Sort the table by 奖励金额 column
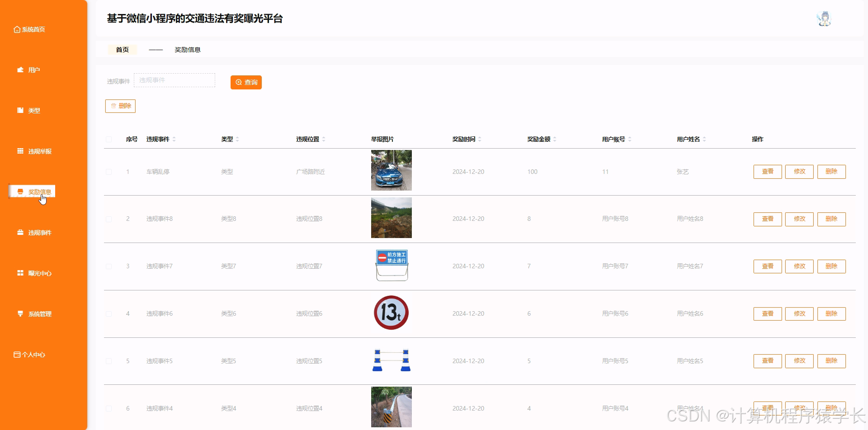 pos(556,139)
